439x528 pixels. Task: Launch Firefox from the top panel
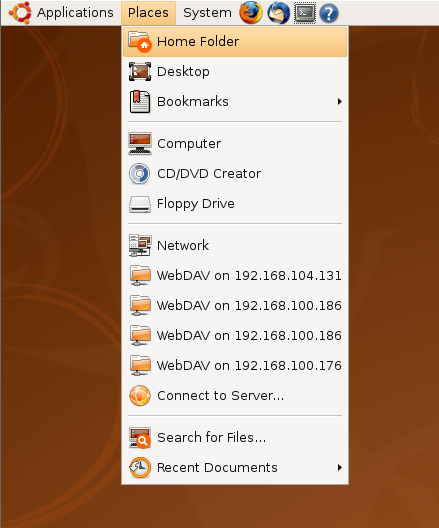pyautogui.click(x=251, y=13)
